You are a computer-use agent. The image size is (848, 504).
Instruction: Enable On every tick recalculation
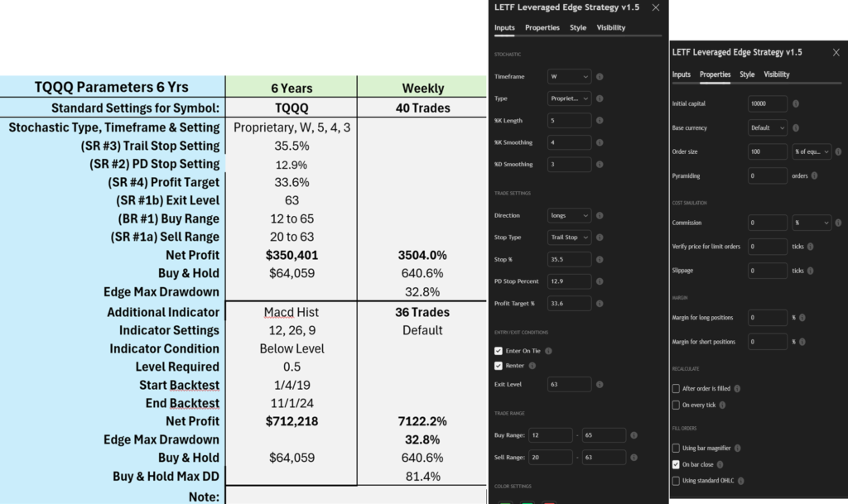pyautogui.click(x=676, y=406)
